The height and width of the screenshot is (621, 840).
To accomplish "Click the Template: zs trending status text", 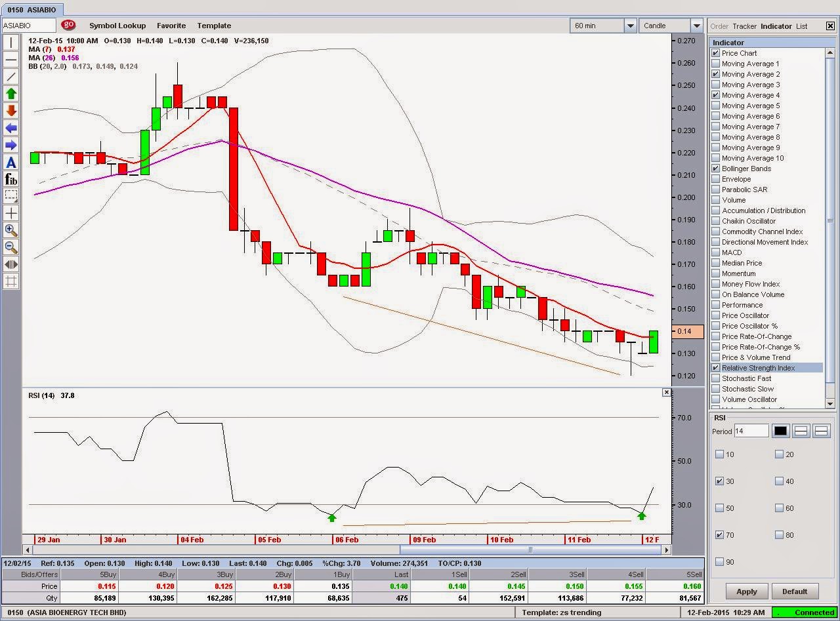I will click(x=561, y=612).
